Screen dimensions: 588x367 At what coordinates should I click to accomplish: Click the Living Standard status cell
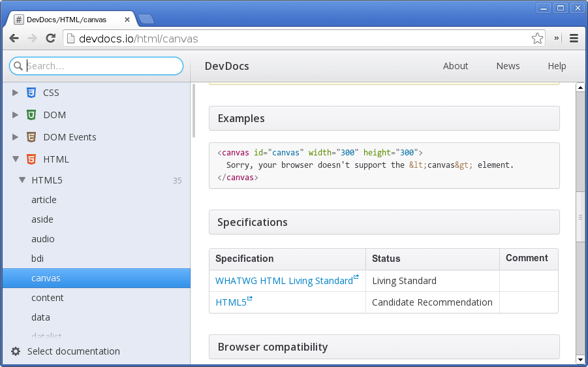pos(433,281)
